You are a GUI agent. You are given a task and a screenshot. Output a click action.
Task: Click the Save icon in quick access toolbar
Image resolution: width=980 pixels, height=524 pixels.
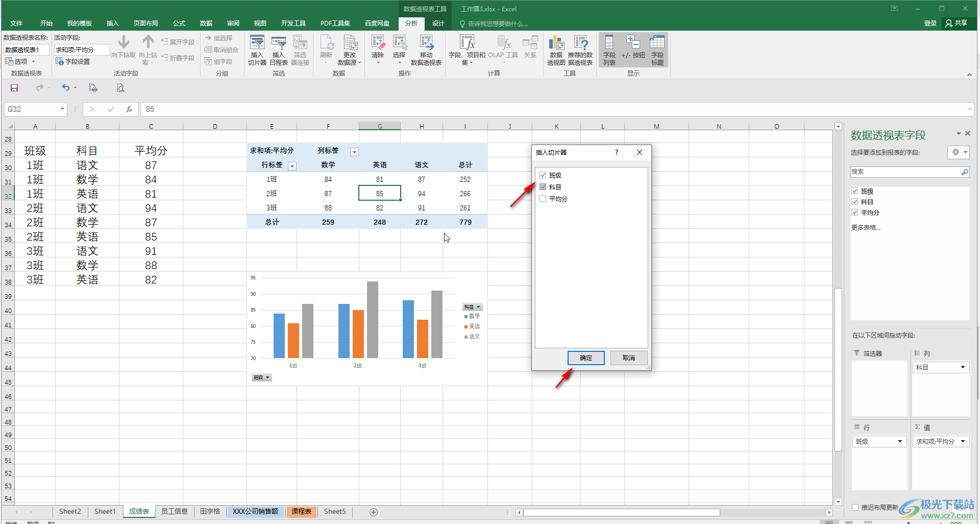pos(14,88)
